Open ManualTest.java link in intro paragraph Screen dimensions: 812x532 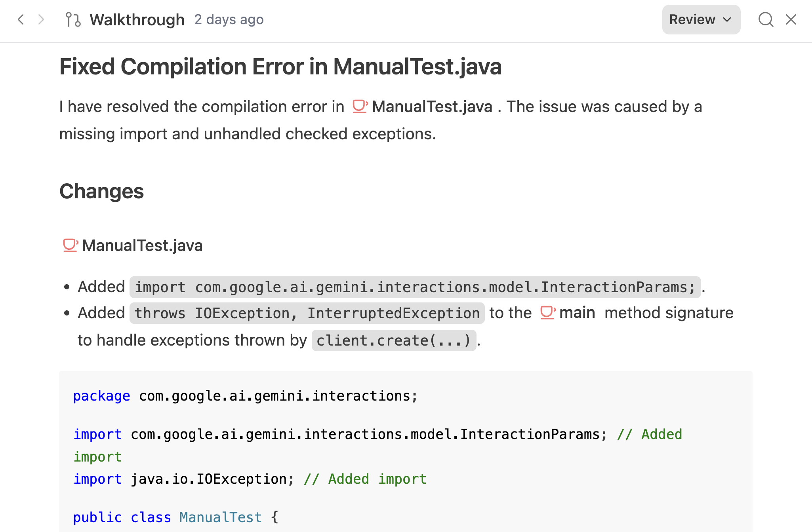click(x=432, y=107)
